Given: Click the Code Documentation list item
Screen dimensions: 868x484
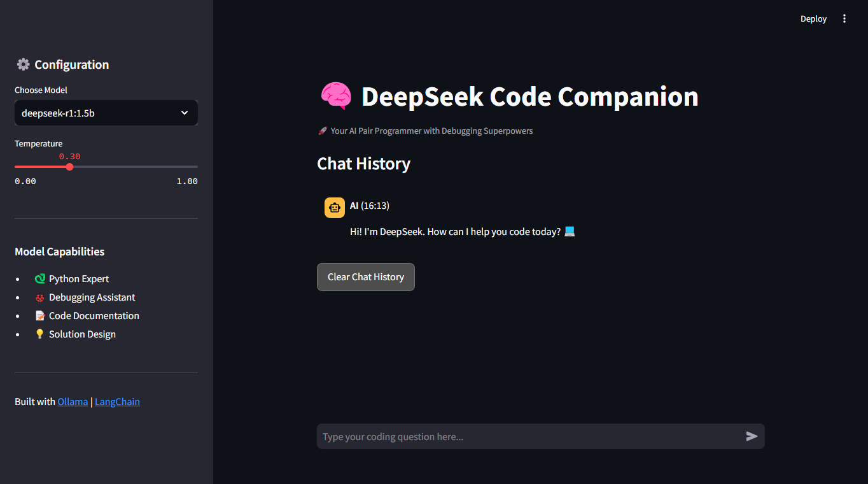Looking at the screenshot, I should tap(87, 316).
